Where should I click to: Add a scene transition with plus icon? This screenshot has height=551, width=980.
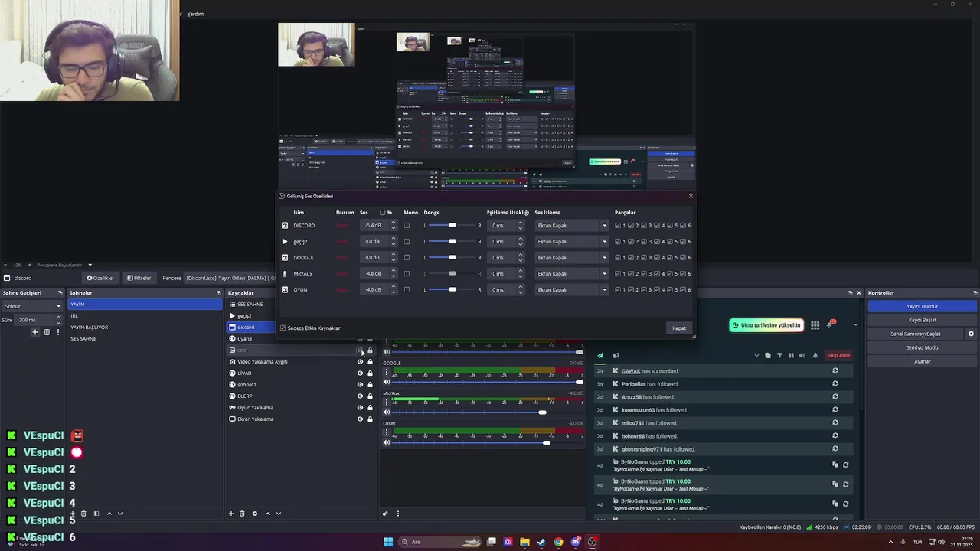[34, 332]
